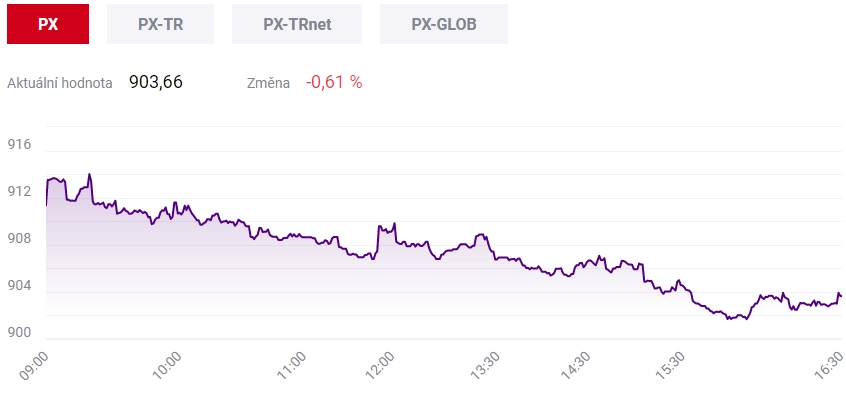Click the 09:00 time axis label
This screenshot has height=393, width=846.
35,364
